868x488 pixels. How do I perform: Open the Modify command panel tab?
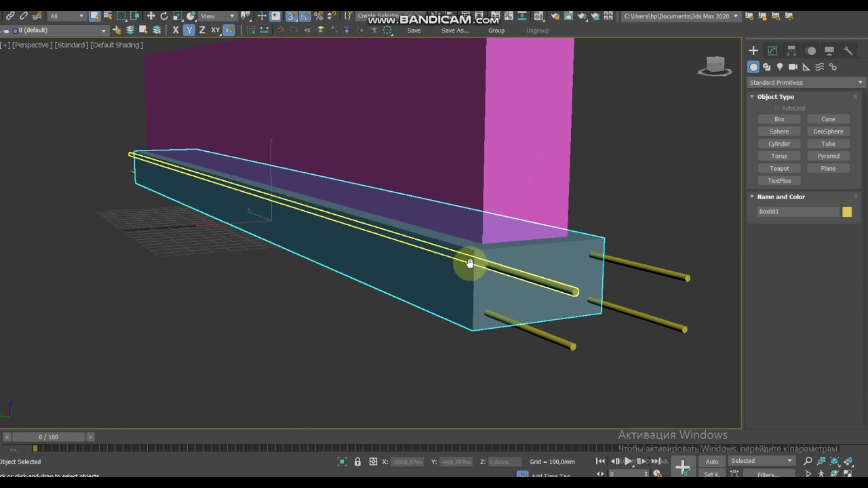tap(772, 51)
